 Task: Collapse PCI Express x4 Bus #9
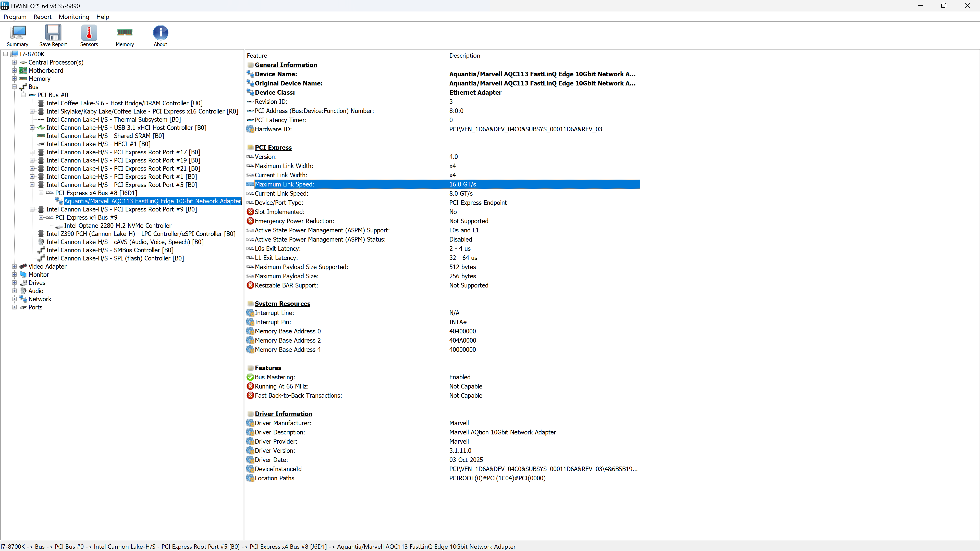pos(41,218)
